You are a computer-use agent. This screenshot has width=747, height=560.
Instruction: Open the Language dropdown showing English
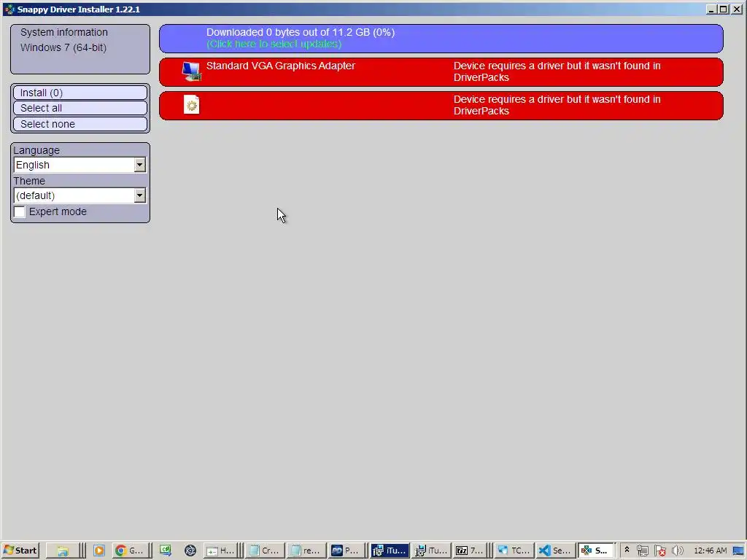coord(80,165)
